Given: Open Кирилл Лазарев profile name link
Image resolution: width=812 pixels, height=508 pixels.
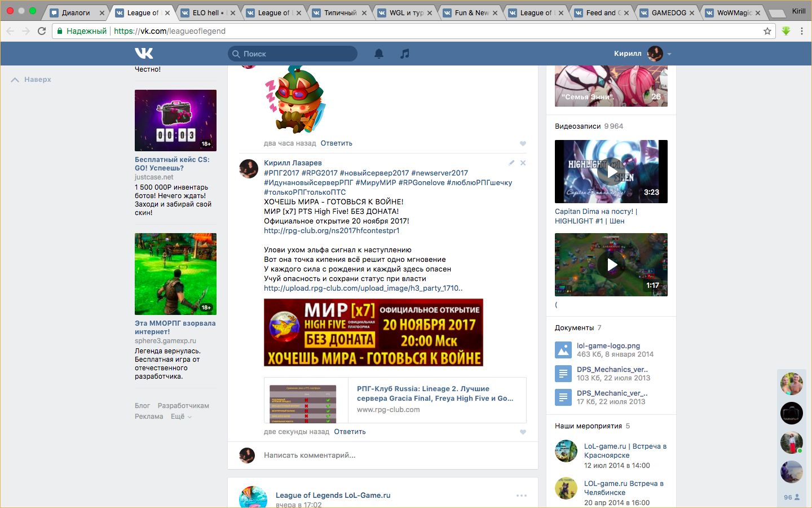Looking at the screenshot, I should click(x=293, y=163).
